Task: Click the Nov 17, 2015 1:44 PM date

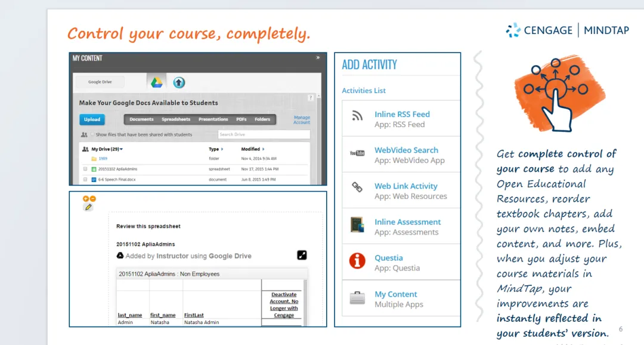Action: tap(259, 169)
